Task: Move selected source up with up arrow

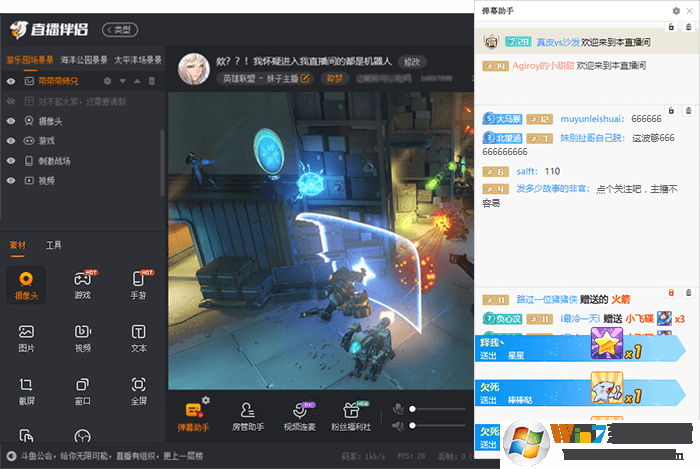Action: coord(137,81)
